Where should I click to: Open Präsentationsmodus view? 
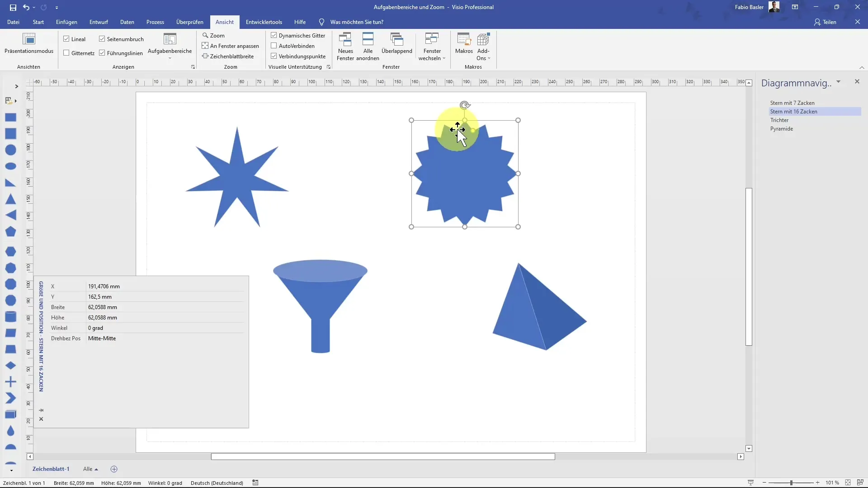(29, 44)
